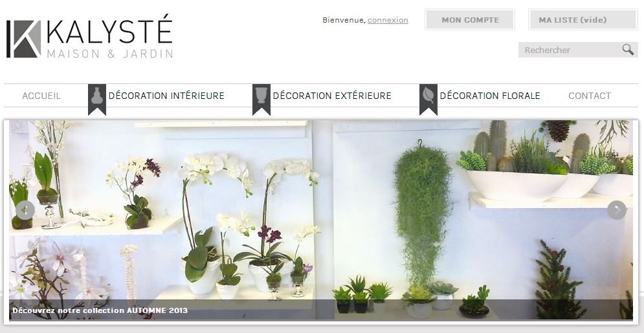Screen dimensions: 644x333
Task: Click the connexion login link
Action: point(388,20)
